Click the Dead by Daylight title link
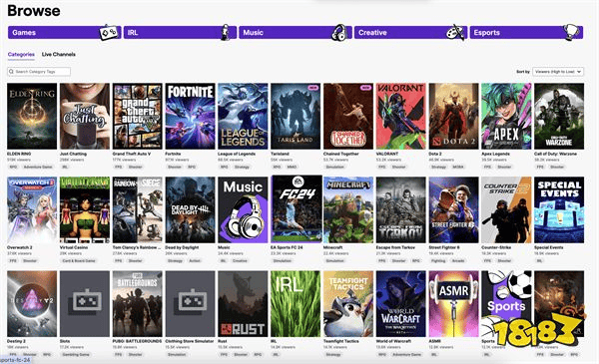 (x=183, y=247)
